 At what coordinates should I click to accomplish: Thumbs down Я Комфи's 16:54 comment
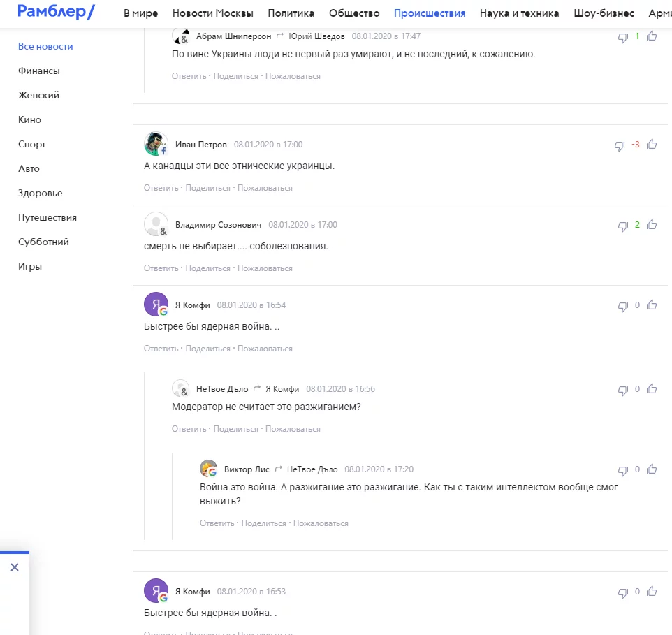(622, 307)
